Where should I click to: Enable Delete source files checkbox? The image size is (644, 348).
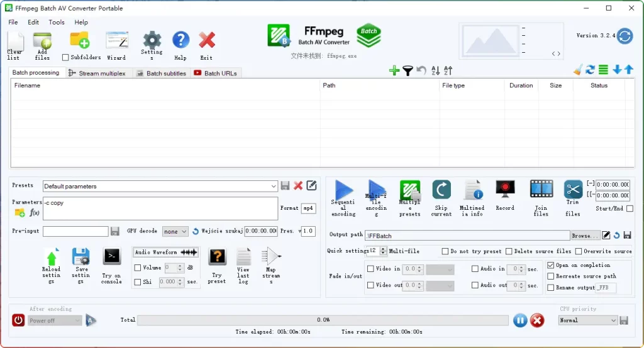(509, 251)
